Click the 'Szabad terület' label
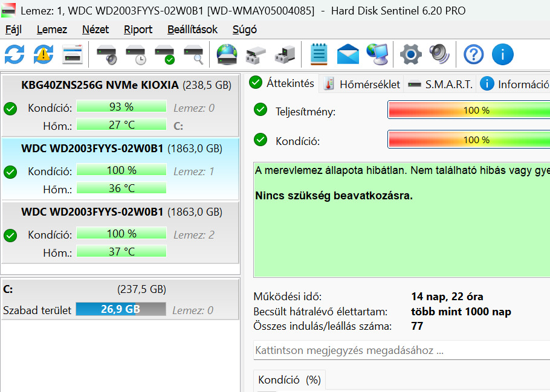This screenshot has width=550, height=392. 37,310
